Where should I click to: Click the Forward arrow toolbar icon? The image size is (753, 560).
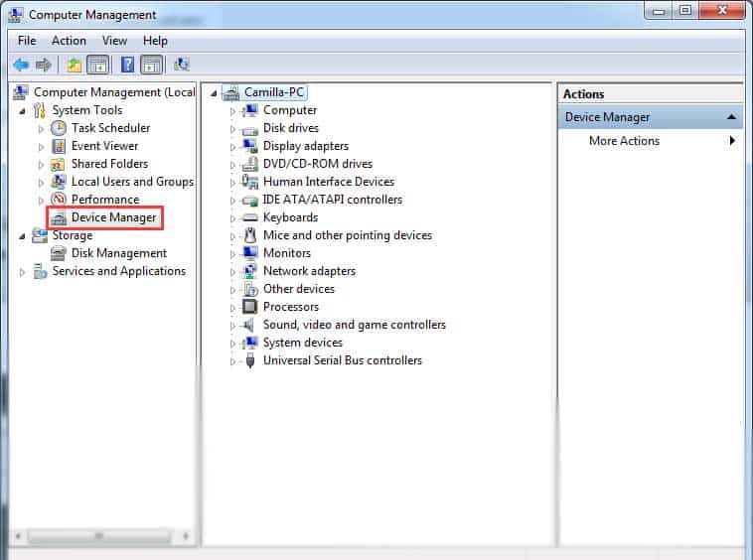44,65
